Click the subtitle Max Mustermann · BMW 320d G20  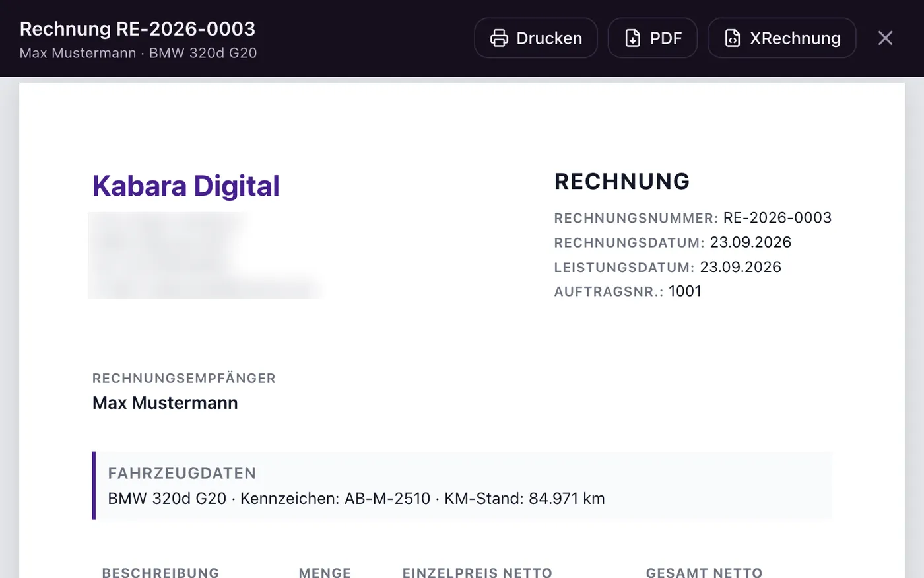pos(139,53)
